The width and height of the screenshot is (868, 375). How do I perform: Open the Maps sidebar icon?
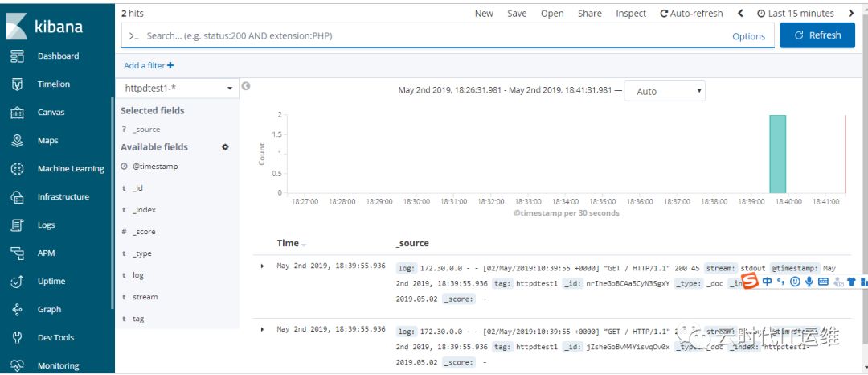coord(17,141)
